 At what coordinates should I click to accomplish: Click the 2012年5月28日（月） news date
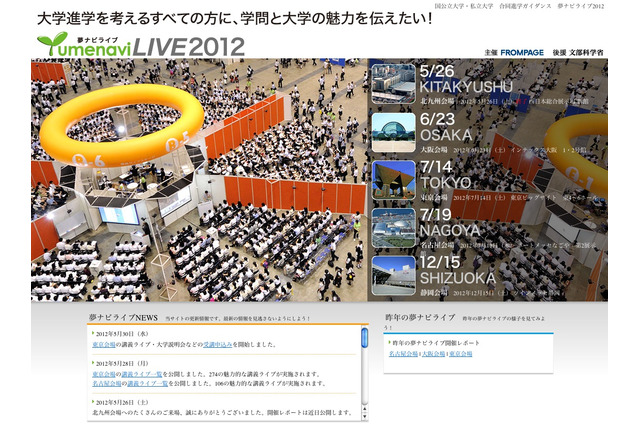click(x=122, y=364)
